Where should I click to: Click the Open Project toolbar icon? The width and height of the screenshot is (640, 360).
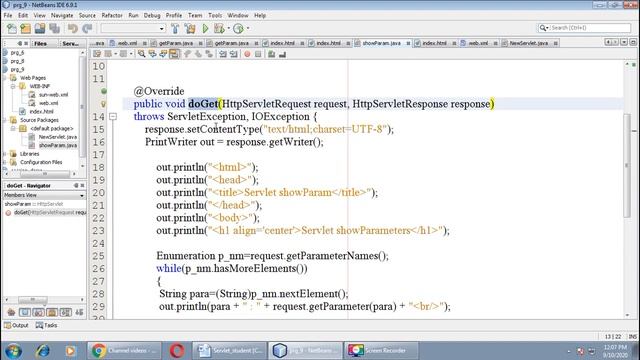40,29
